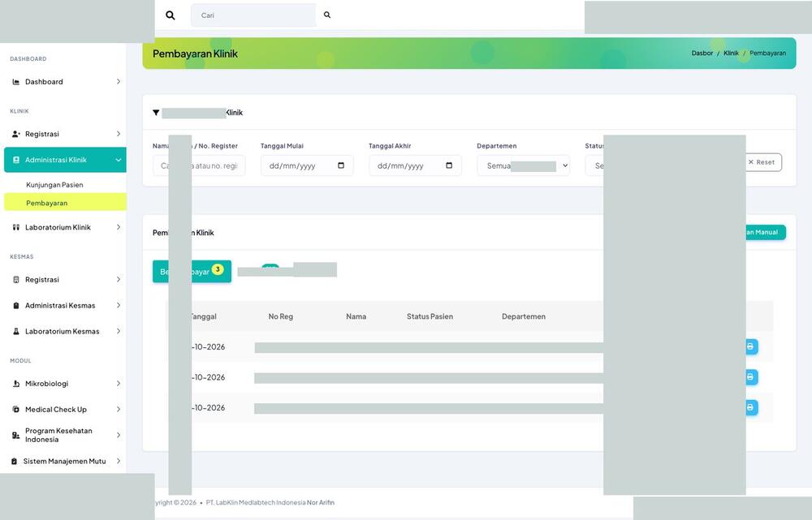Go to Dasbor breadcrumb link
Image resolution: width=812 pixels, height=520 pixels.
pos(702,54)
